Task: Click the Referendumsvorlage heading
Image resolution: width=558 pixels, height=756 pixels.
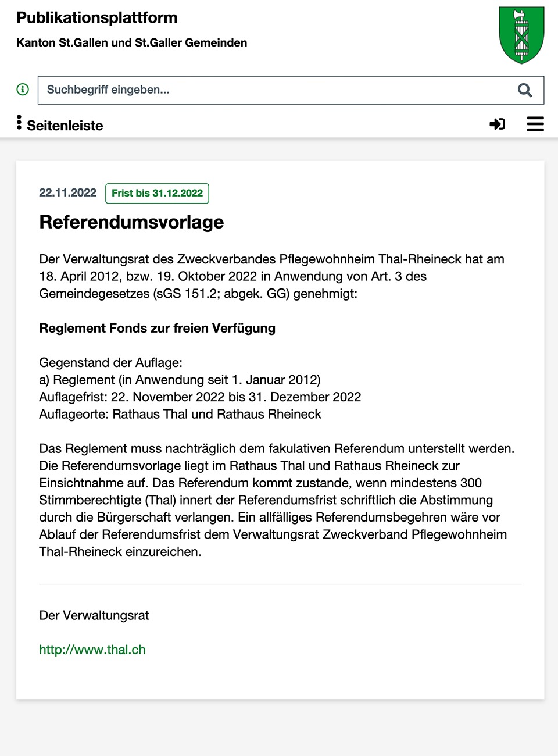Action: (131, 222)
